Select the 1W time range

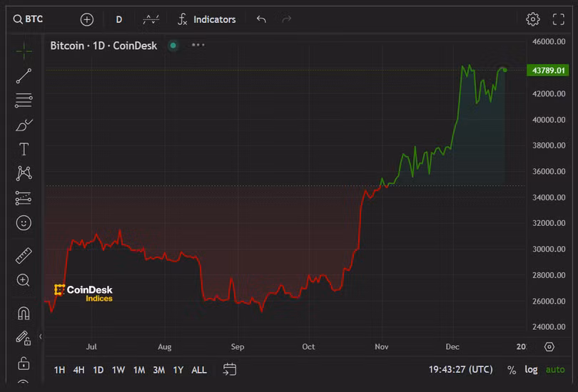118,370
